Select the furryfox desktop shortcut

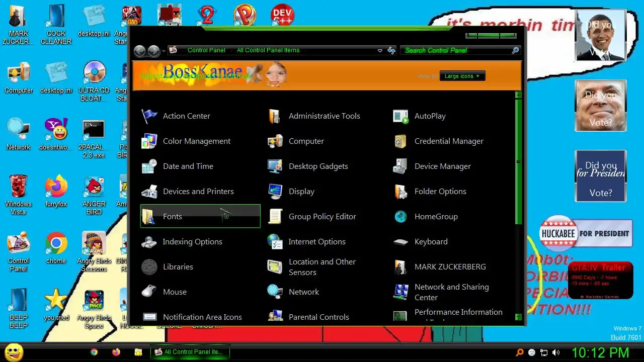coord(56,191)
